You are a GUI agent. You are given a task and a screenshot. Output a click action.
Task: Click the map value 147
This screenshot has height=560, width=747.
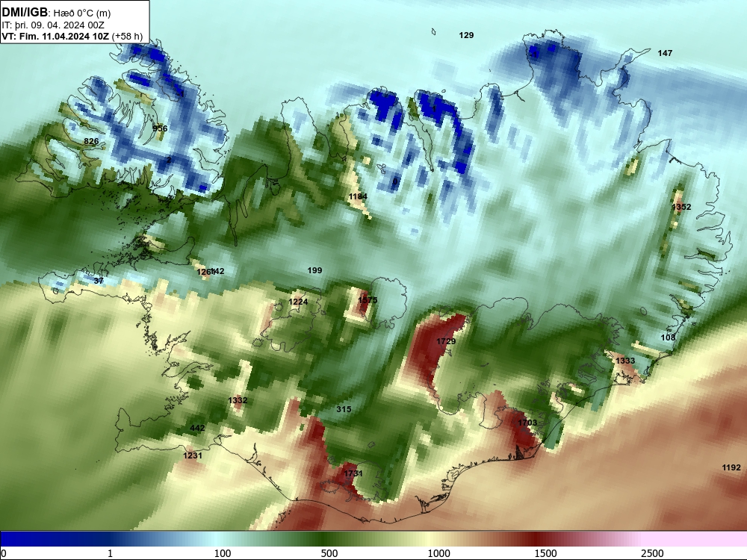pyautogui.click(x=665, y=53)
